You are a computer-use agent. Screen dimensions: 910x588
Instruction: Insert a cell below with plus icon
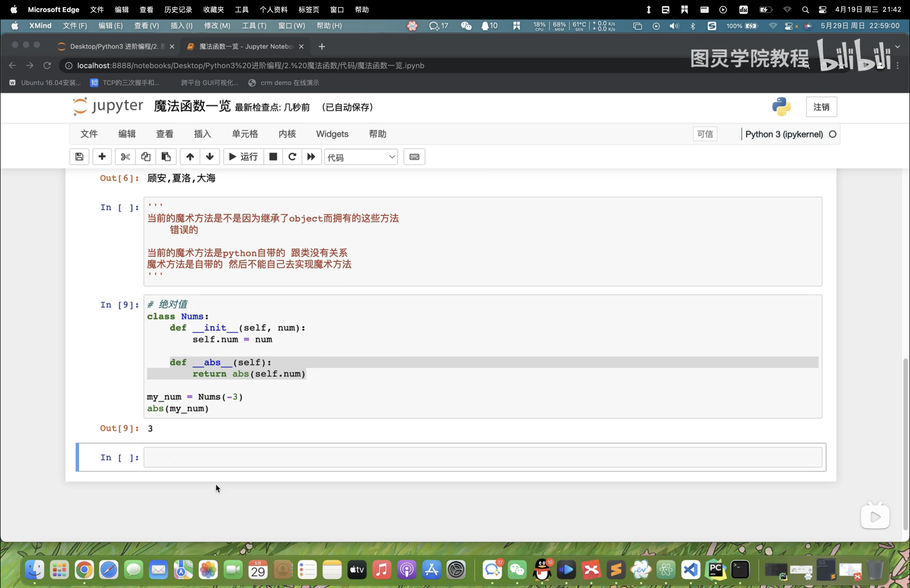[x=102, y=157]
